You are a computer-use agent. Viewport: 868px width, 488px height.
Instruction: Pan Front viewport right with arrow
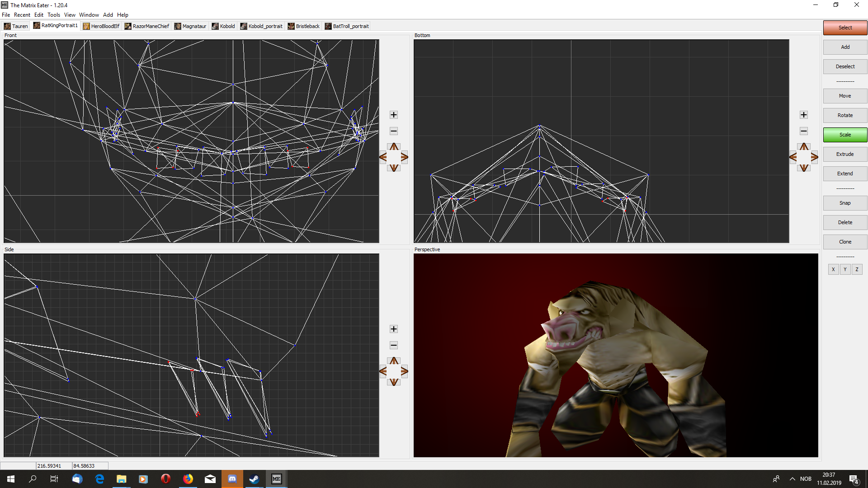pyautogui.click(x=405, y=157)
